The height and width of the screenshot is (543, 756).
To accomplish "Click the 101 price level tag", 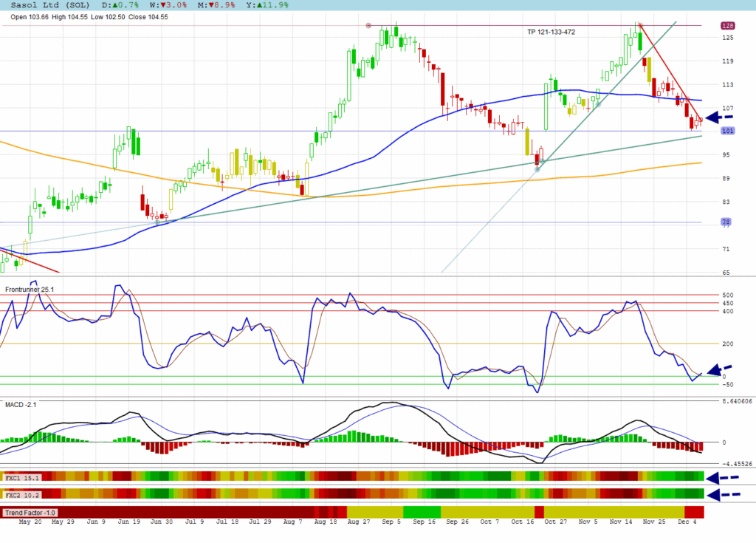I will (x=726, y=132).
